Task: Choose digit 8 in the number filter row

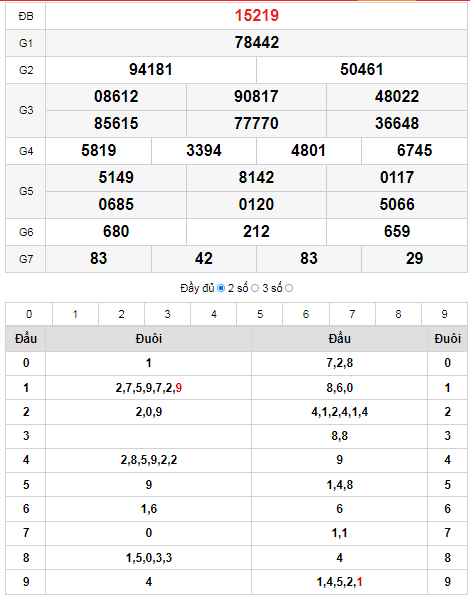Action: click(398, 314)
